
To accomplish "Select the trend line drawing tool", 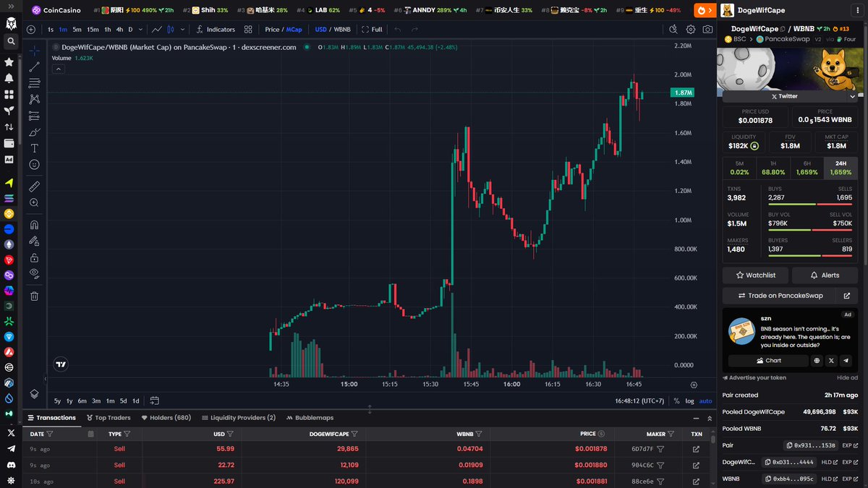I will (x=34, y=67).
